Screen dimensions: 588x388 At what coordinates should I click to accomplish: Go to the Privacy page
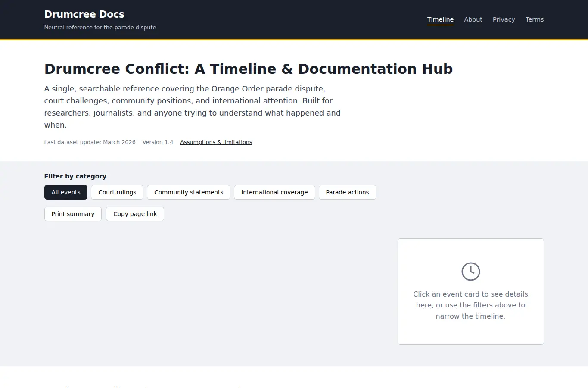pos(504,19)
